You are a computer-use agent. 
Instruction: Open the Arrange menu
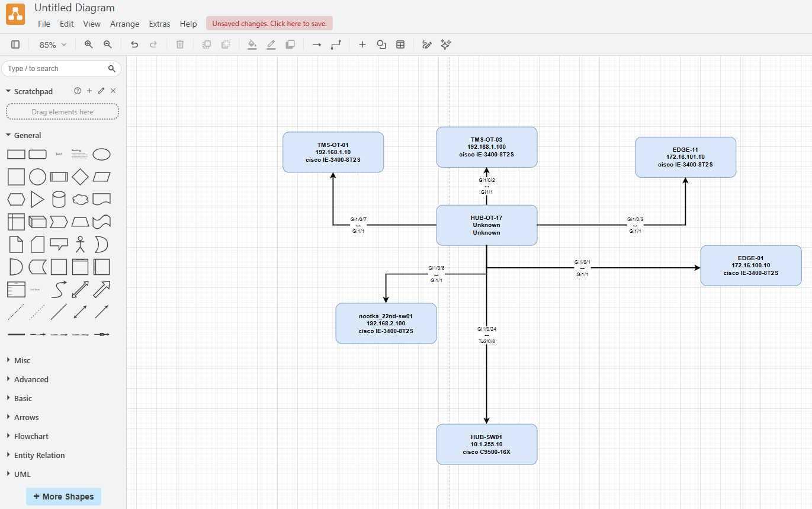(124, 24)
